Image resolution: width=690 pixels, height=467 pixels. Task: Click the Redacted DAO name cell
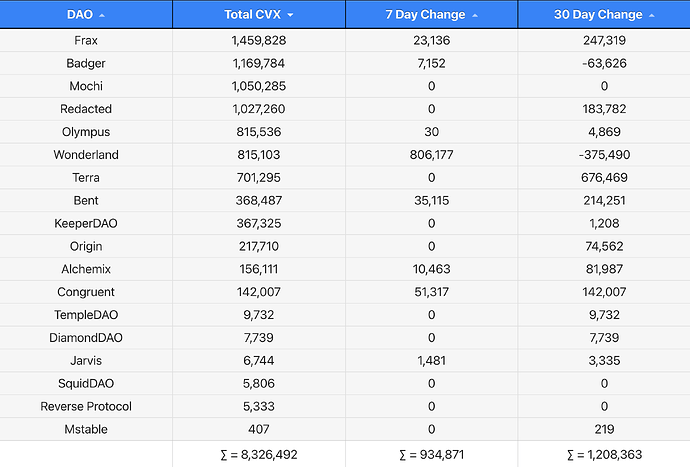click(x=86, y=108)
